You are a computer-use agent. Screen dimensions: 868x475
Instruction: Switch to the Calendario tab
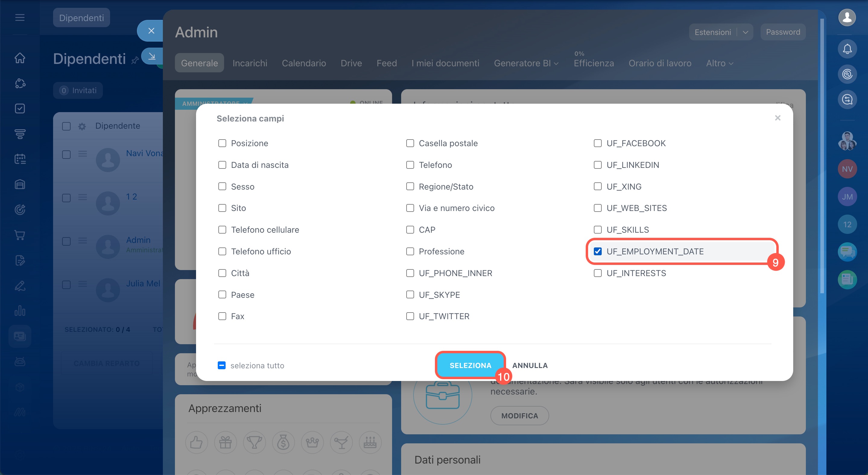pyautogui.click(x=304, y=63)
